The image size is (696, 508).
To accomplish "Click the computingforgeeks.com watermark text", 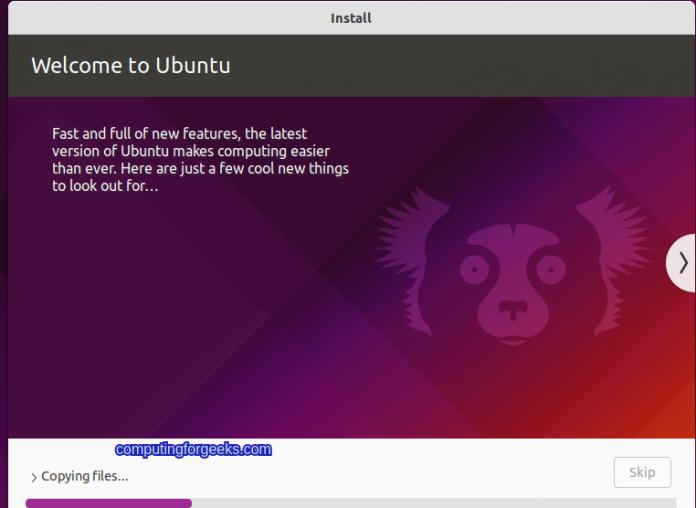I will click(x=194, y=449).
